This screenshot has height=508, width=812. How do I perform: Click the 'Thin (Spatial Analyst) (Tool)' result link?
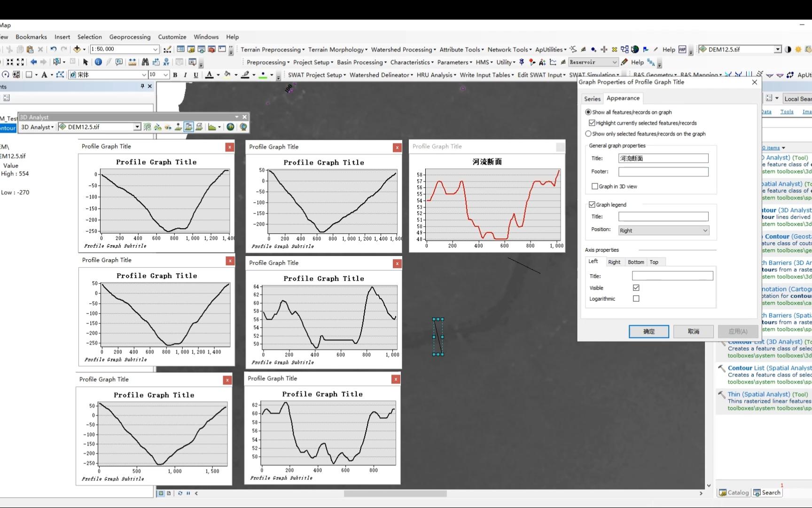[768, 394]
